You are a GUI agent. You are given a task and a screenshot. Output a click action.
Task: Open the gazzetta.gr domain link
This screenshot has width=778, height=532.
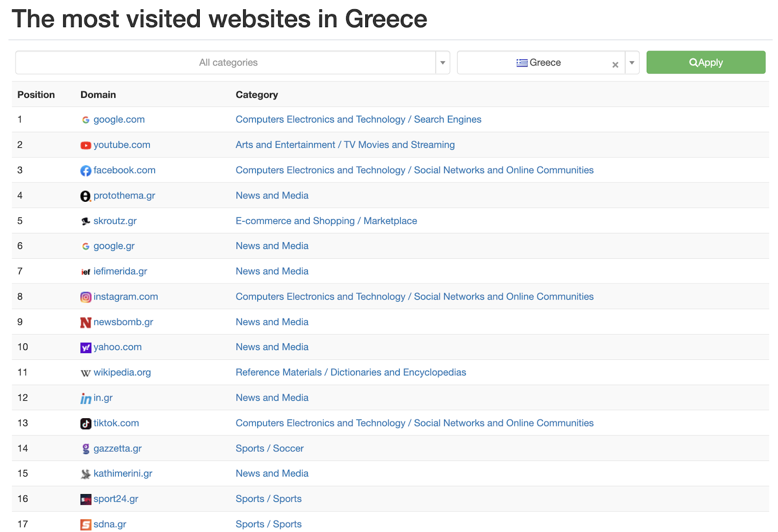[x=118, y=448]
